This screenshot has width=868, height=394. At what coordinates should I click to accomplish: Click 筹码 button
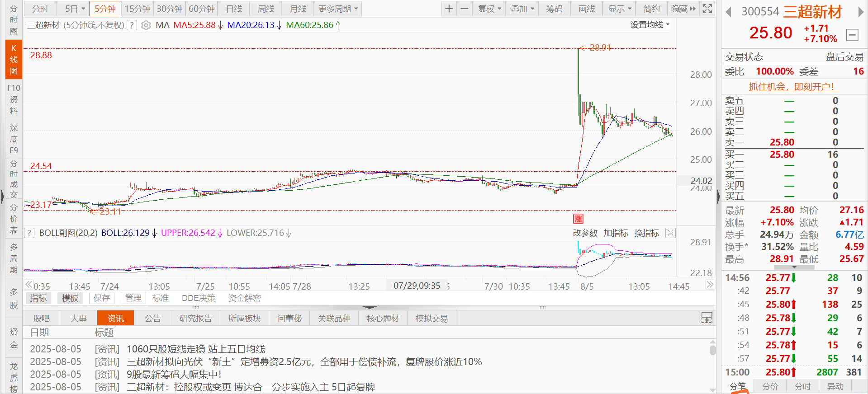pyautogui.click(x=554, y=9)
